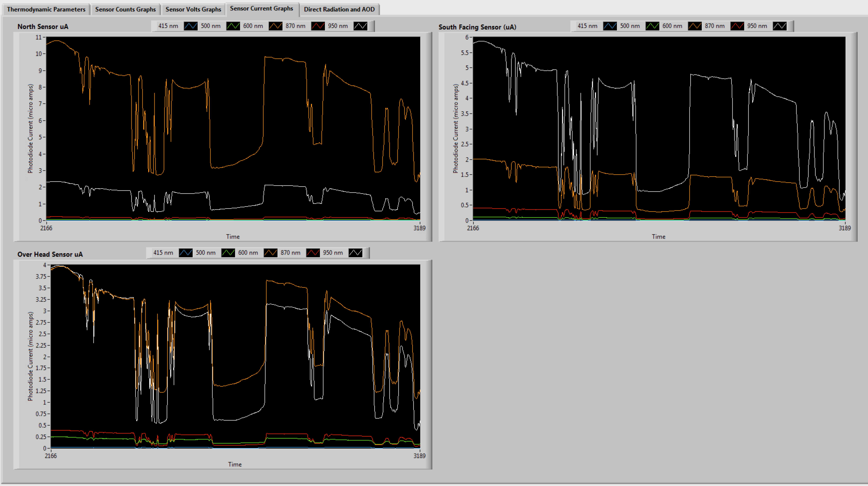
Task: Click the blue 415 nm plot icon in South Facing legend
Action: click(610, 26)
